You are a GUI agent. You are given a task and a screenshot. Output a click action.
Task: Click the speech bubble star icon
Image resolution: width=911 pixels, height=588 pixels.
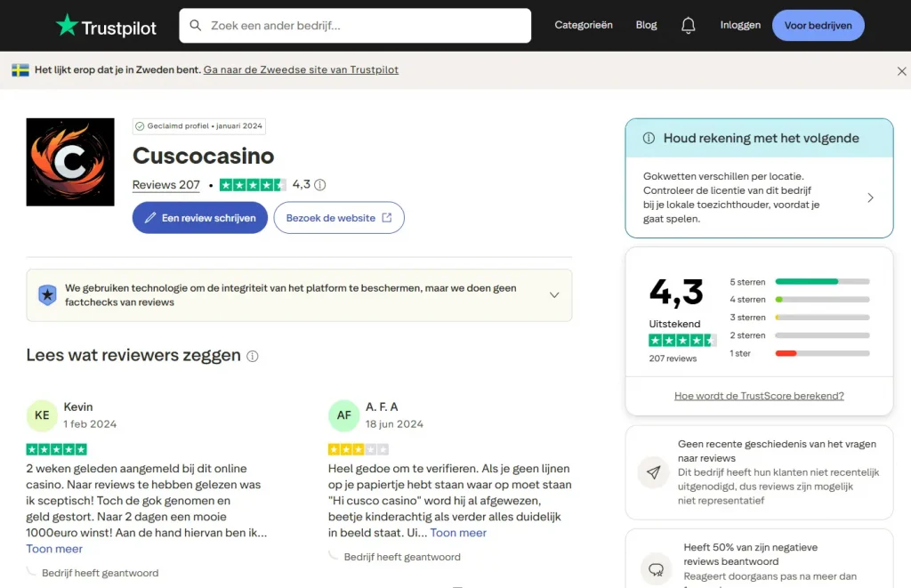[656, 569]
